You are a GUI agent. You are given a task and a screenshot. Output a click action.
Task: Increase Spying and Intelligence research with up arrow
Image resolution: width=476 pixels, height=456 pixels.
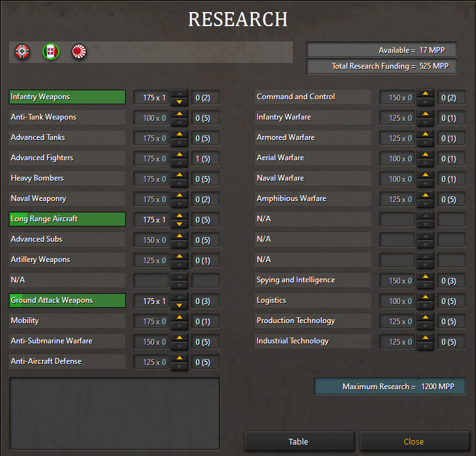[426, 277]
